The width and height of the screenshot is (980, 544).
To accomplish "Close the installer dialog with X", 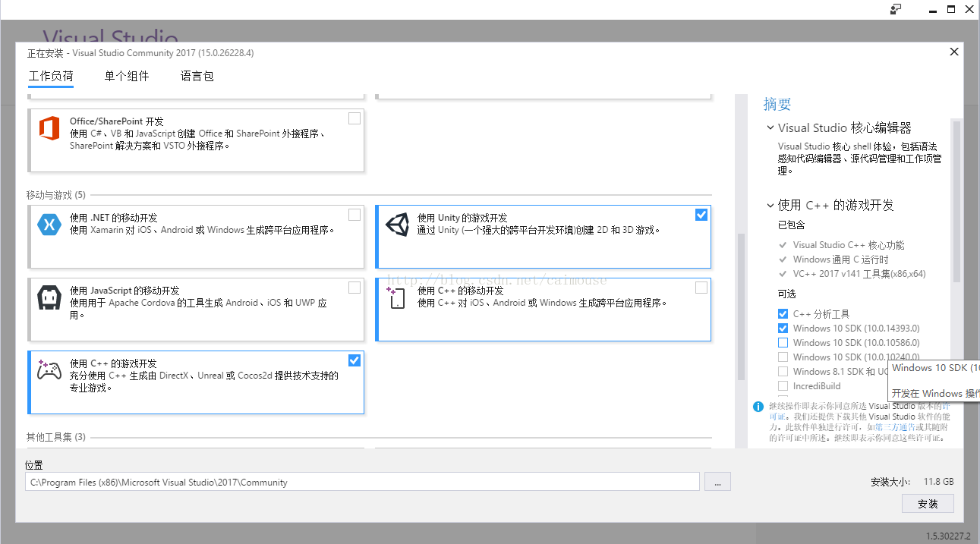I will 954,52.
